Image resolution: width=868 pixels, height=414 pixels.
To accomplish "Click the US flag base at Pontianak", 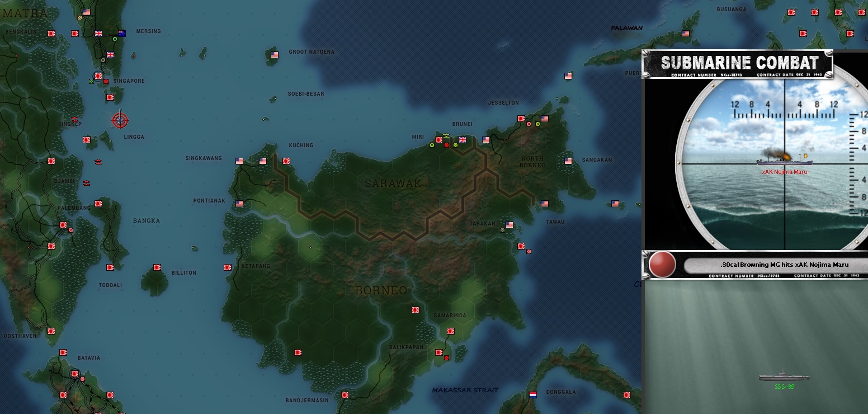I will (x=240, y=204).
